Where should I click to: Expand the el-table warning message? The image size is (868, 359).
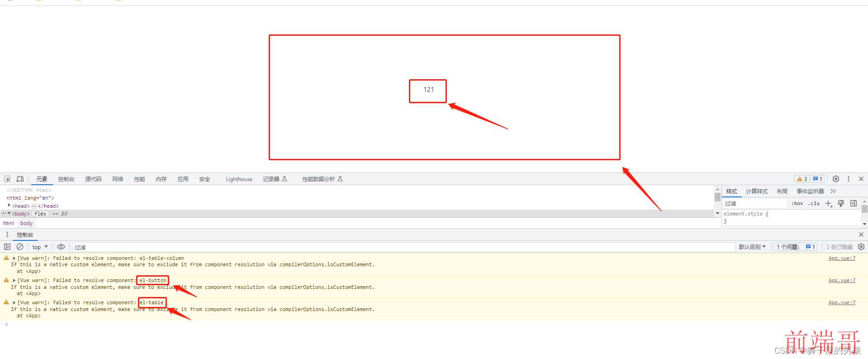[x=14, y=302]
